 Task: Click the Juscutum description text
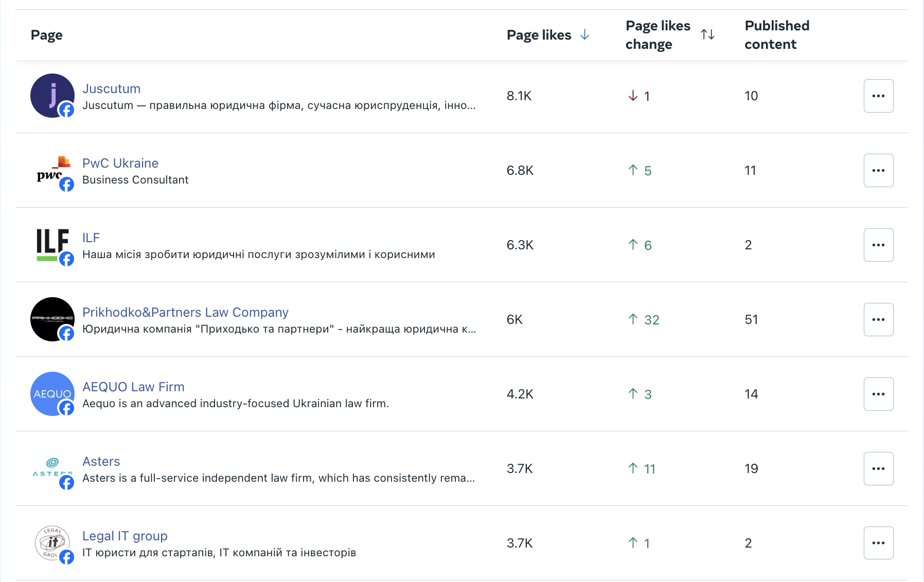(279, 105)
